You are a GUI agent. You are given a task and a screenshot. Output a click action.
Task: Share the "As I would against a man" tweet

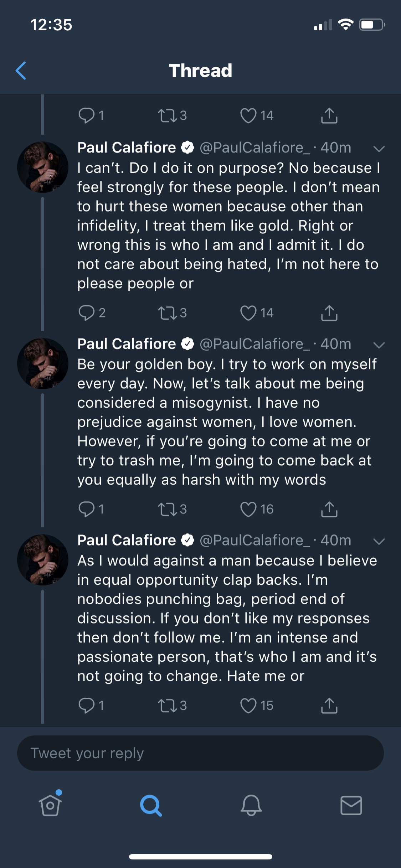pyautogui.click(x=329, y=706)
